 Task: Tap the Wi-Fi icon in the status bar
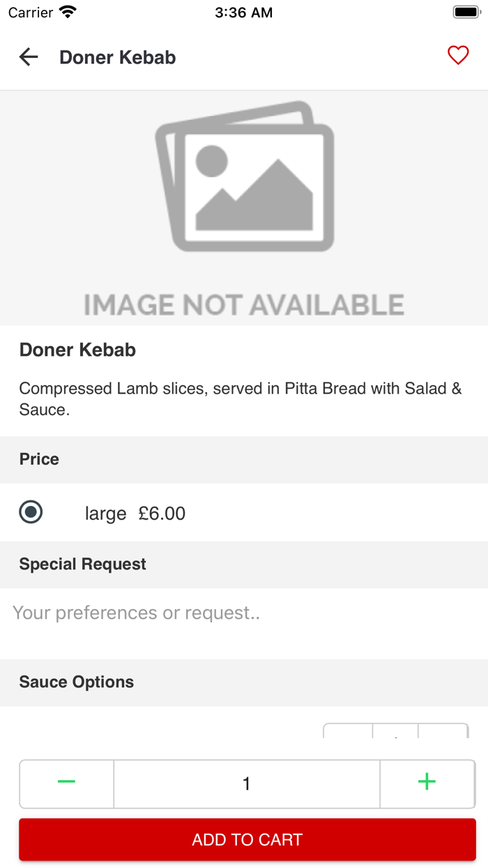point(66,11)
